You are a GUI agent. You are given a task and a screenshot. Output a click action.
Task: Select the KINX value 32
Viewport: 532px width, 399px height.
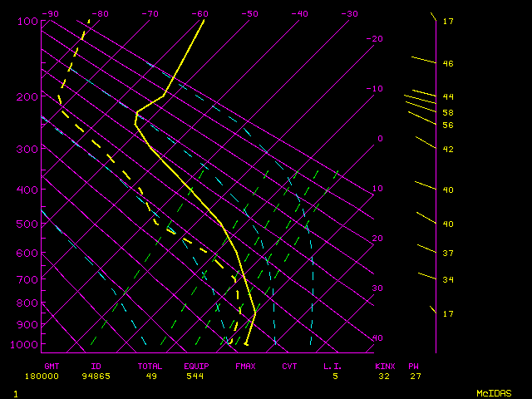click(x=385, y=376)
